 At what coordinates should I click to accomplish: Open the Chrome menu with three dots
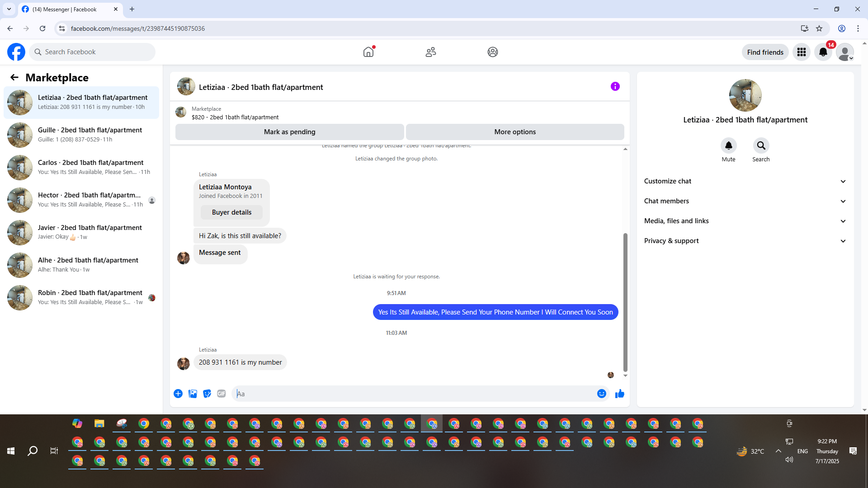[858, 28]
